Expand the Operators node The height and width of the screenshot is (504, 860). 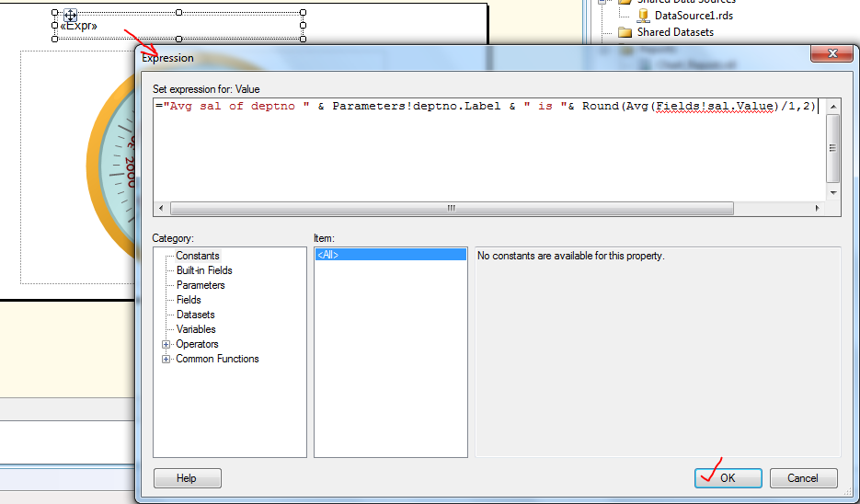[x=166, y=344]
